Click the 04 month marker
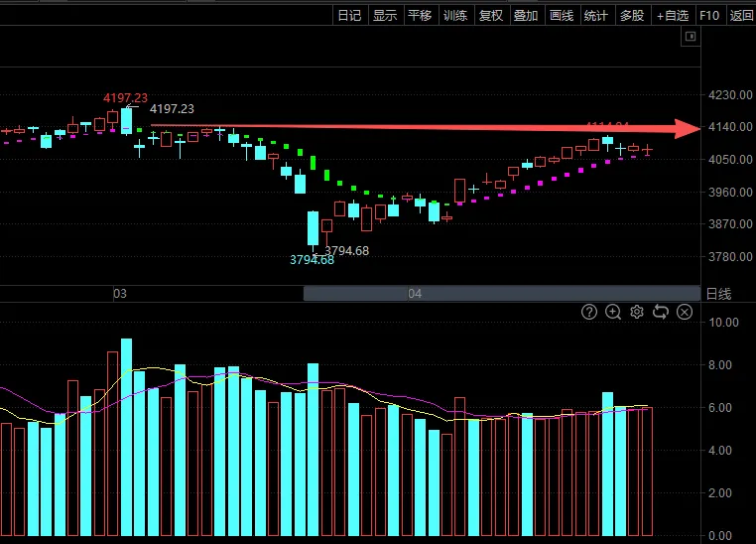The image size is (756, 544). click(x=415, y=294)
